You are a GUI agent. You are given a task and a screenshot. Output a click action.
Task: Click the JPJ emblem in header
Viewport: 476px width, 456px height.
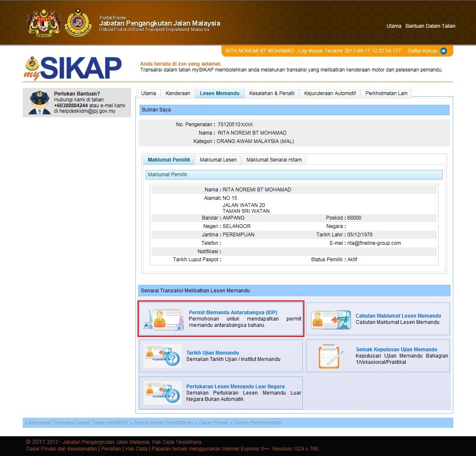coord(78,23)
